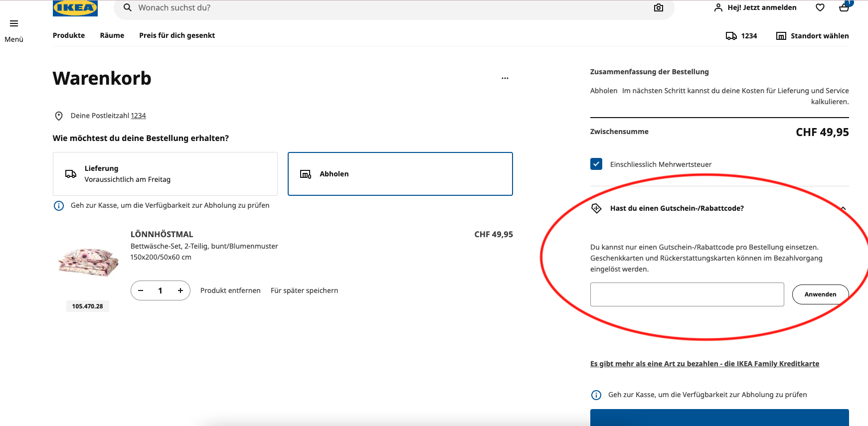Click the LÖNNHÖSTMAL product name

[162, 234]
